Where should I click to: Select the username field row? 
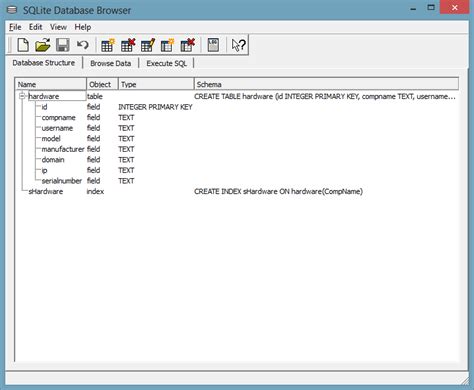coord(237,128)
